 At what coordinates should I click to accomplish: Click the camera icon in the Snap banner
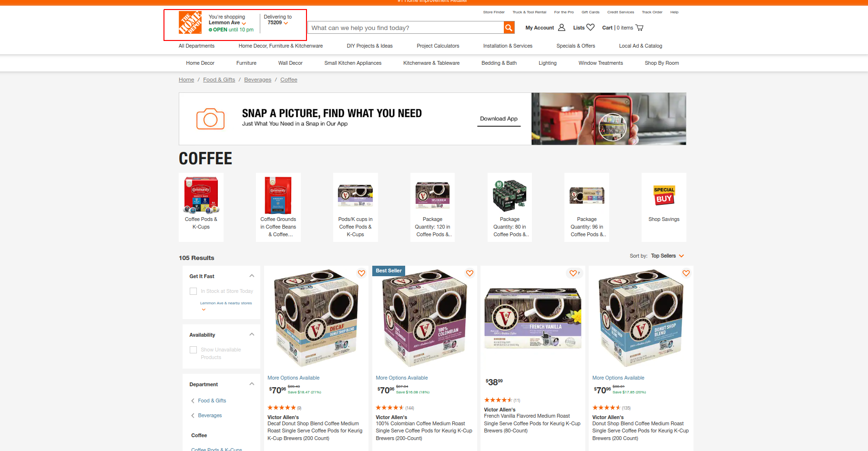coord(210,119)
